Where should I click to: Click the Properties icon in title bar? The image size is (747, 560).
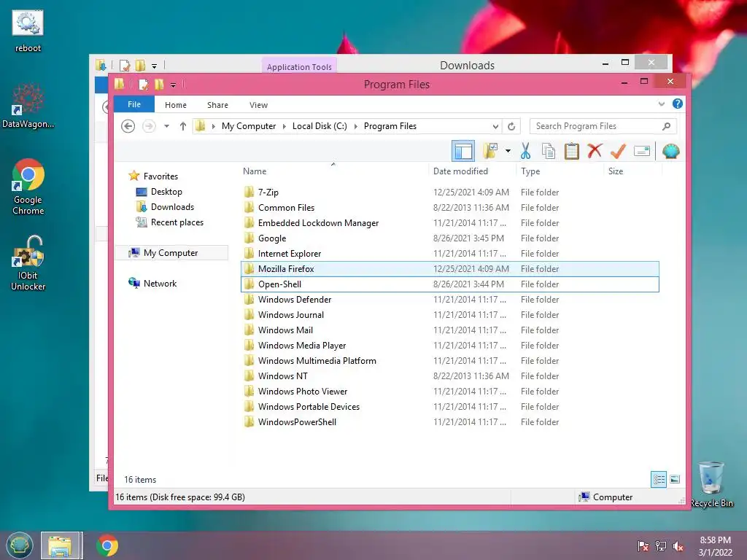pos(142,85)
